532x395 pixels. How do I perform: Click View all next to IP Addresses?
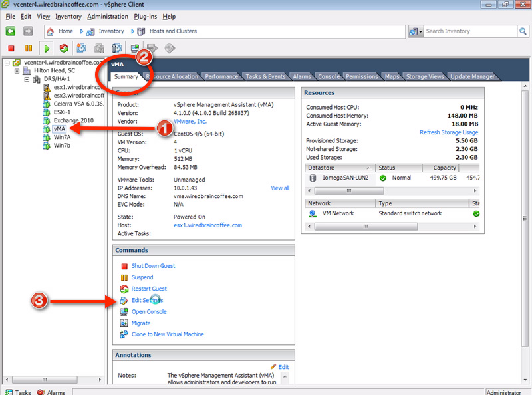(279, 189)
